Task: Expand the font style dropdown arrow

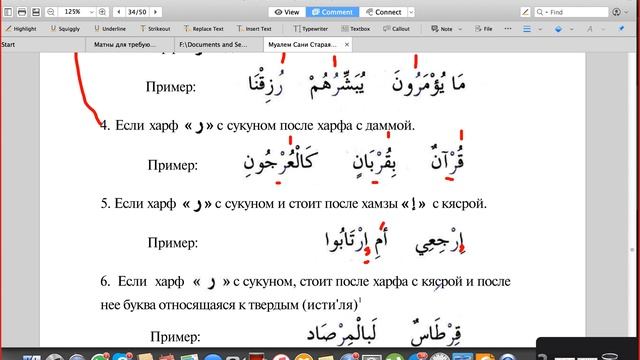Action: tap(603, 29)
